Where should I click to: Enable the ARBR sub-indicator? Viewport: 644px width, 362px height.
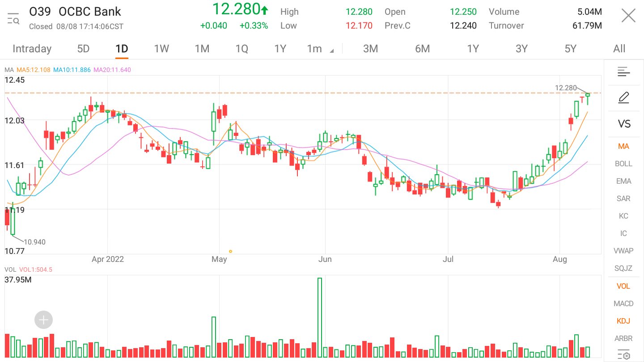tap(623, 338)
